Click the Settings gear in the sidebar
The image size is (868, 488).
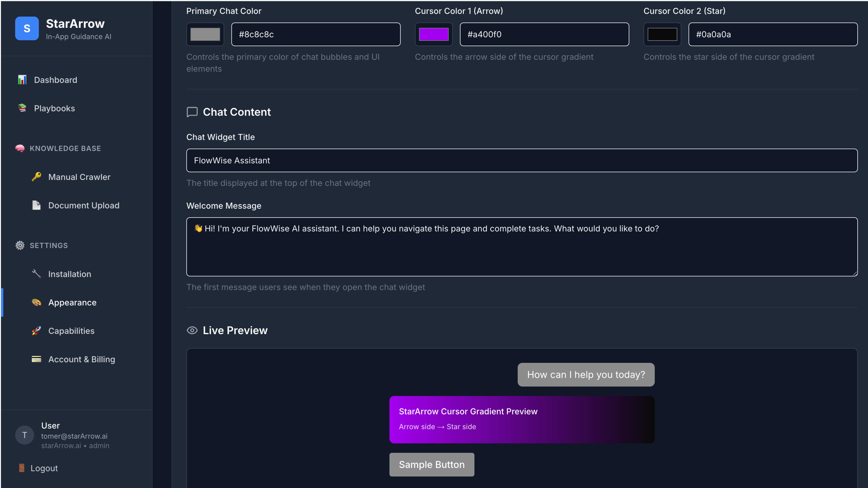tap(20, 245)
